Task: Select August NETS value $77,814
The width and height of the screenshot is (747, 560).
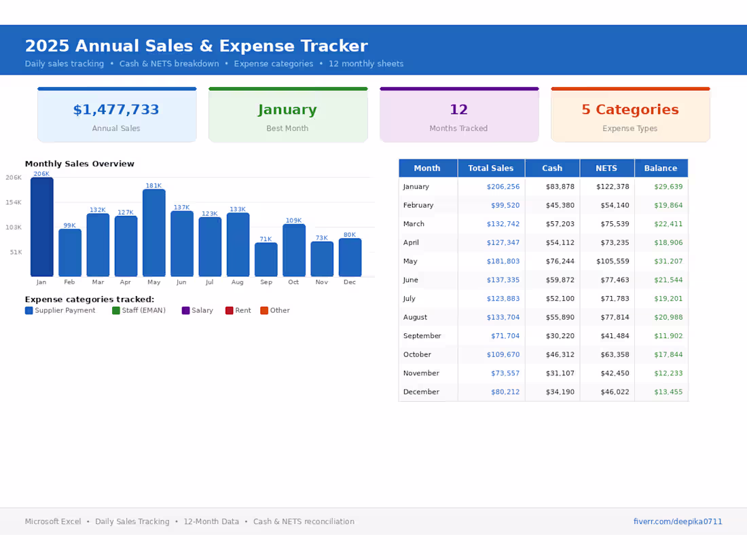Action: [x=615, y=317]
